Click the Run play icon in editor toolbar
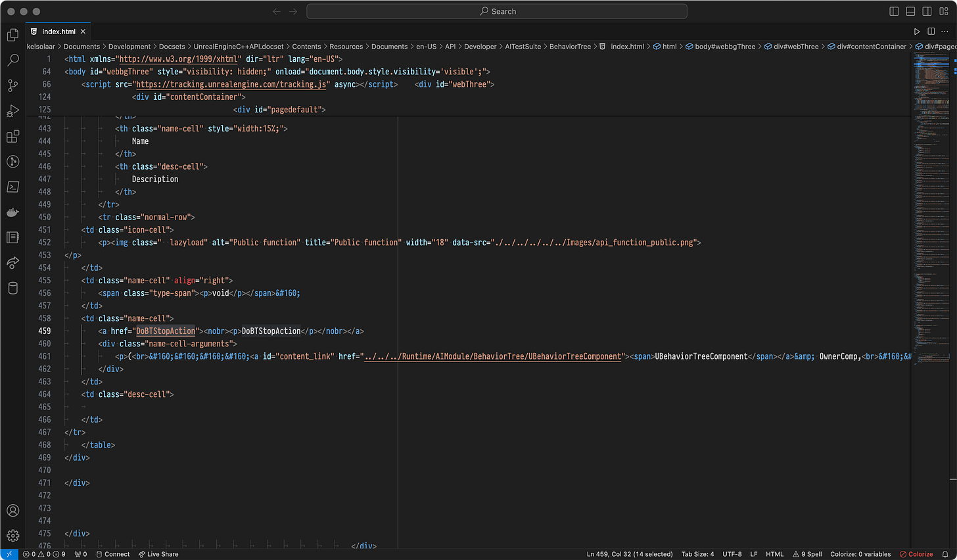 (917, 32)
